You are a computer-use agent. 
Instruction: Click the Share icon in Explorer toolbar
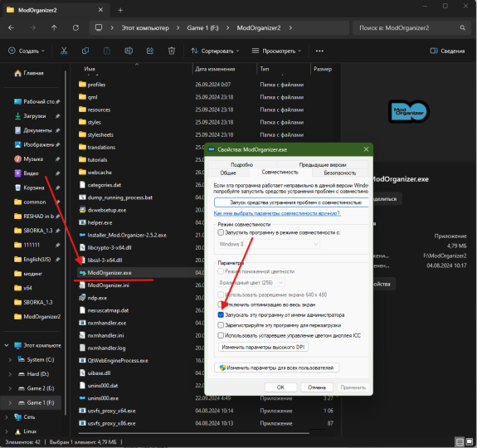click(150, 51)
